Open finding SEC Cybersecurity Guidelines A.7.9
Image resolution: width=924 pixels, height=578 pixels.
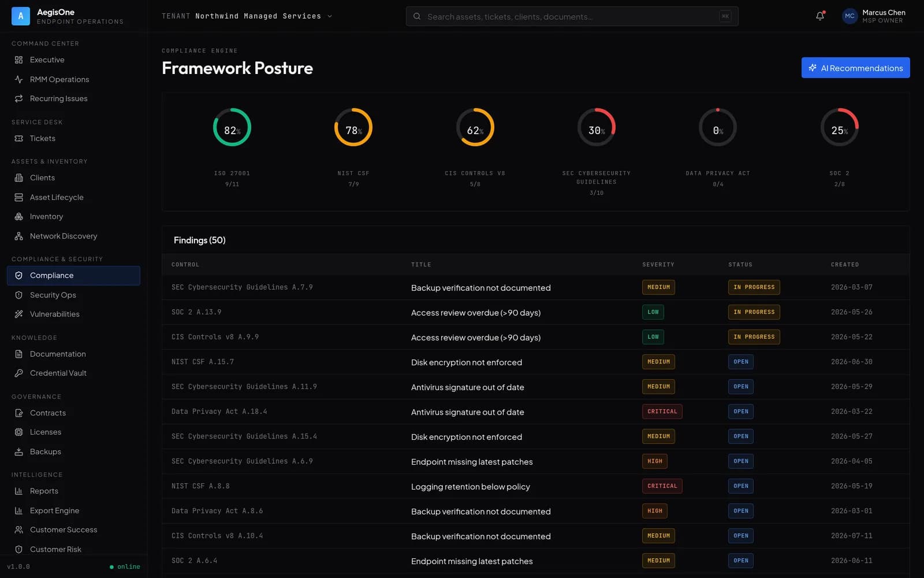click(x=535, y=287)
